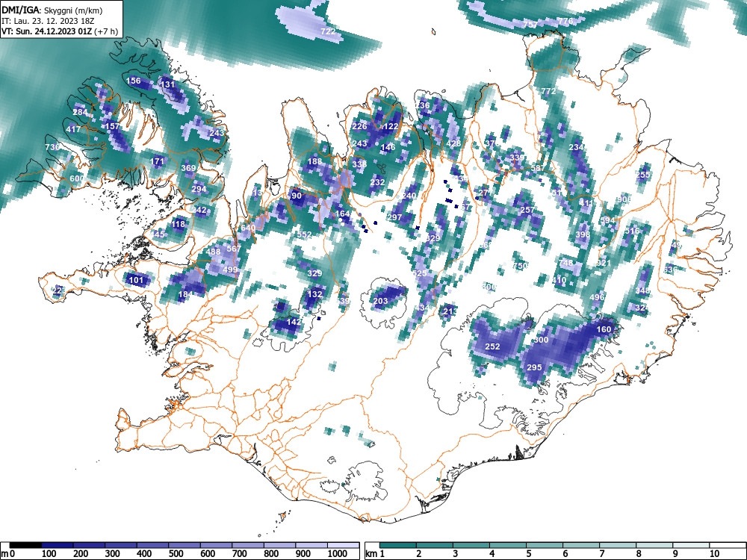
Task: Click the visibility value 736
Action: [x=52, y=147]
